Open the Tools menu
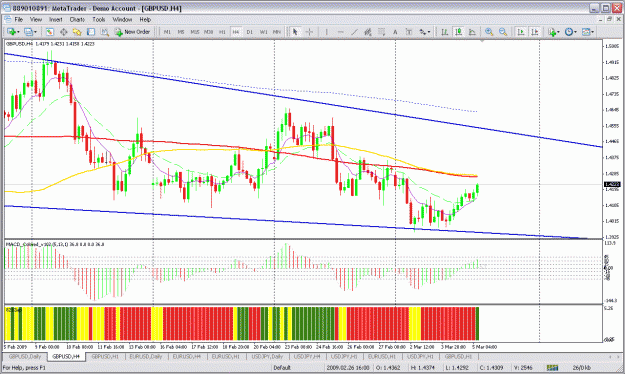The height and width of the screenshot is (374, 625). click(x=98, y=19)
